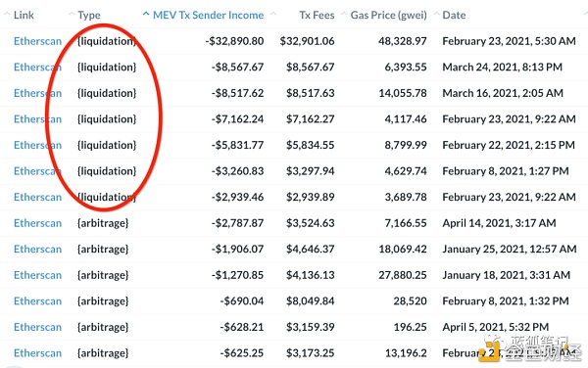This screenshot has width=588, height=368.
Task: Click the caret next to Gas Price (gwei)
Action: 344,15
